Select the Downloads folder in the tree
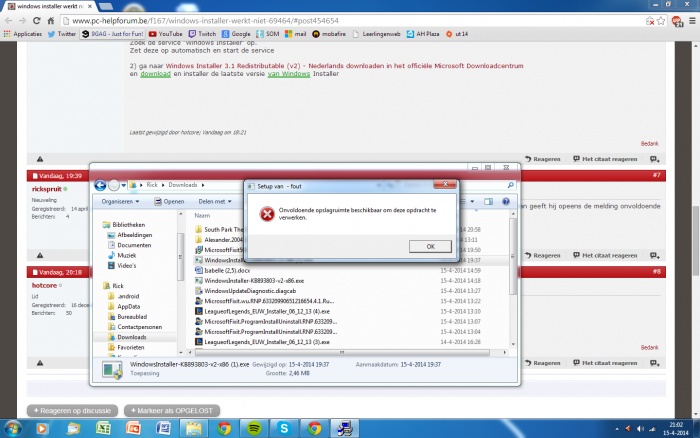Screen dimensions: 700x438 coord(127,337)
